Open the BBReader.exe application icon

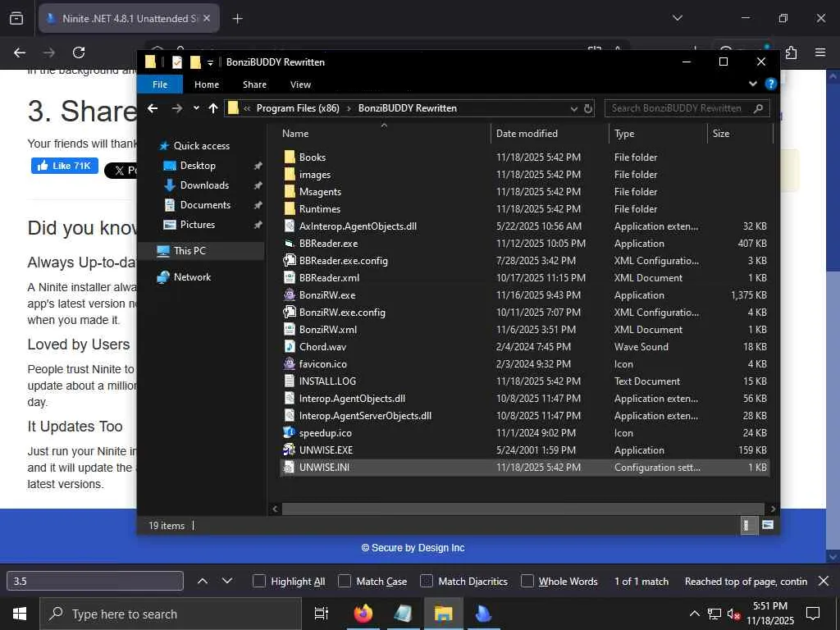(x=290, y=243)
